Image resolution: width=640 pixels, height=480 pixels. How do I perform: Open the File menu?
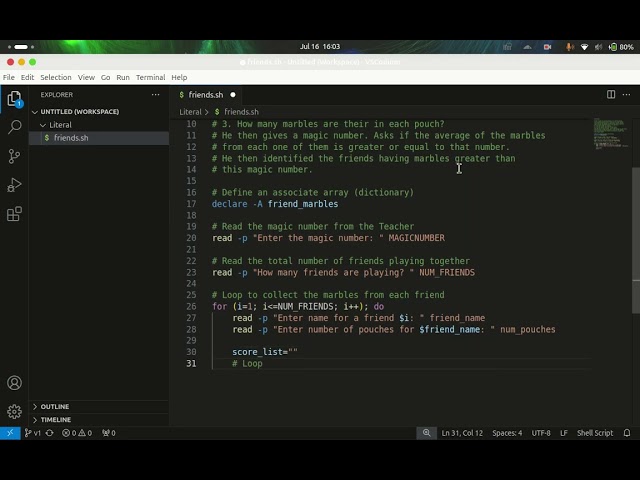(x=9, y=77)
